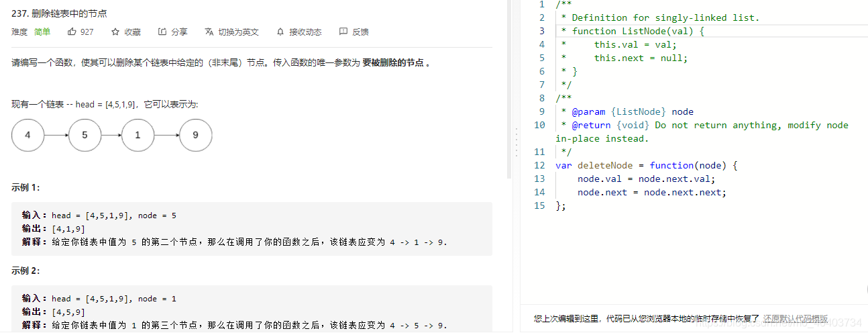This screenshot has width=868, height=335.
Task: Click the sentence '现有一个链表 -- head = [4,5,1,9]'
Action: 73,104
